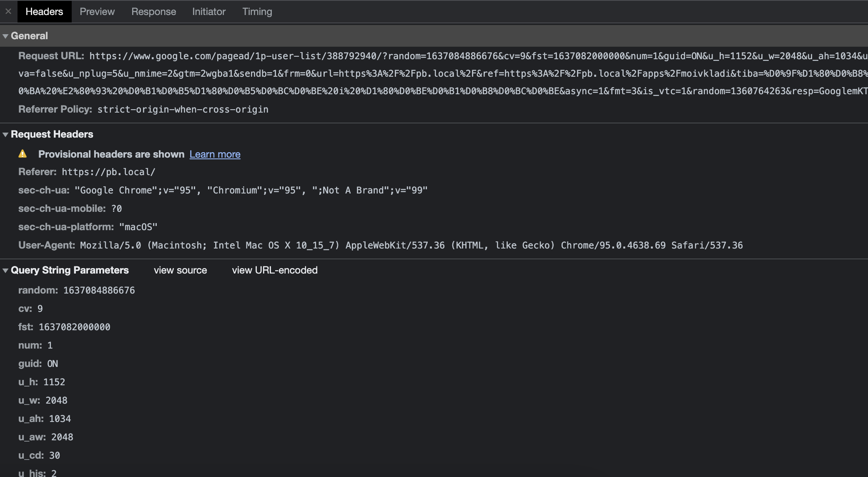Open the Timing tab
This screenshot has width=868, height=477.
click(257, 11)
